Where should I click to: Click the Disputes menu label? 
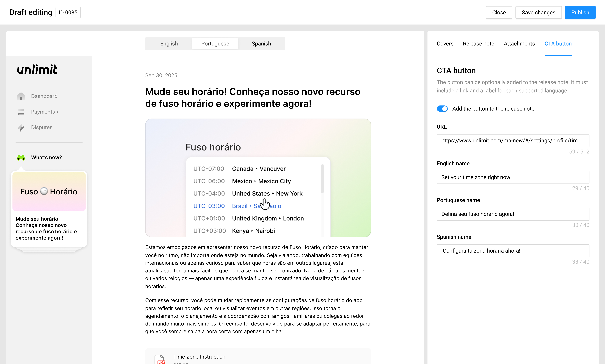(x=42, y=127)
